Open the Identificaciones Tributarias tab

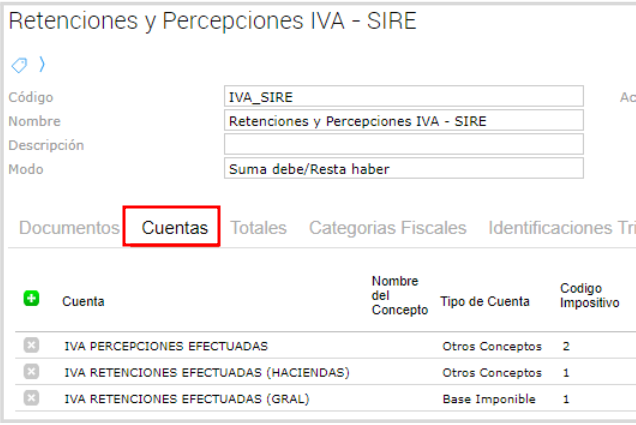[560, 228]
